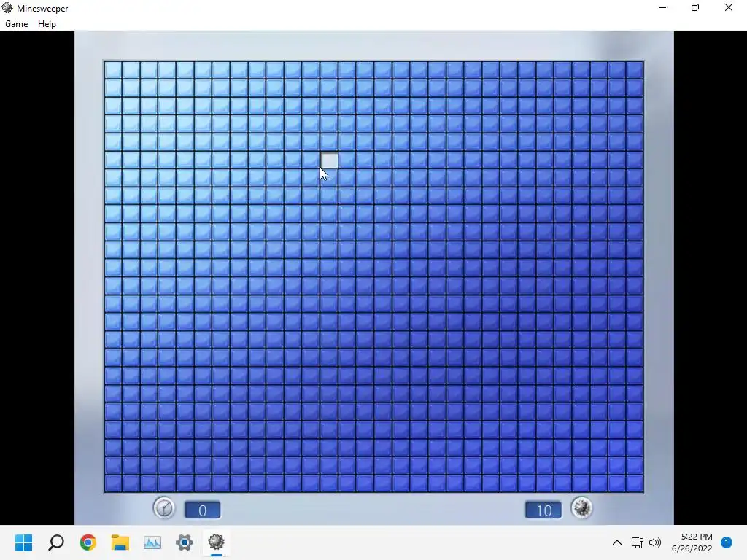Click the remaining mines counter 10
Viewport: 747px width, 560px height.
click(x=543, y=510)
